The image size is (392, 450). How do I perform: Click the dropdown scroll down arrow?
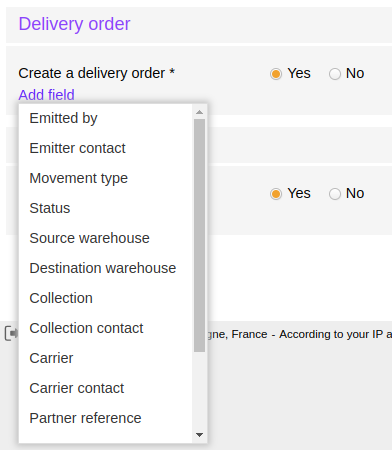coord(200,435)
